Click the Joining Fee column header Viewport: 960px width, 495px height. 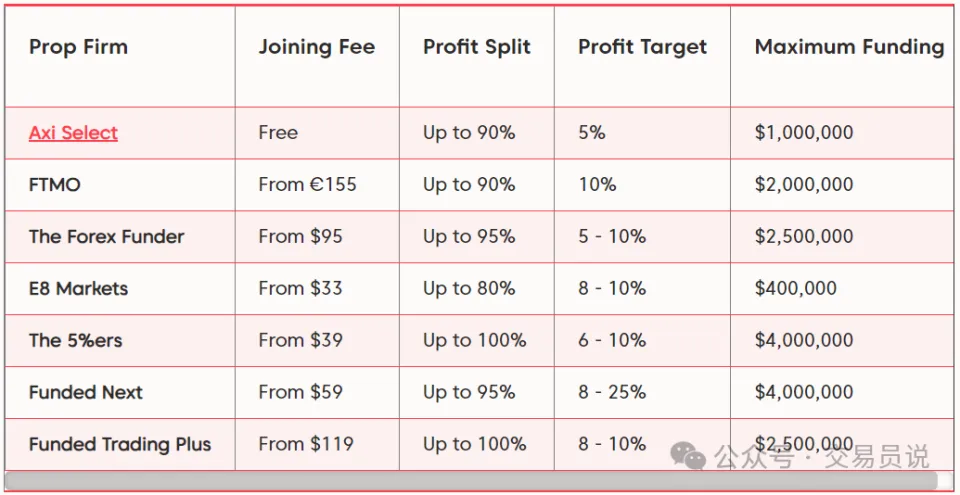click(316, 47)
